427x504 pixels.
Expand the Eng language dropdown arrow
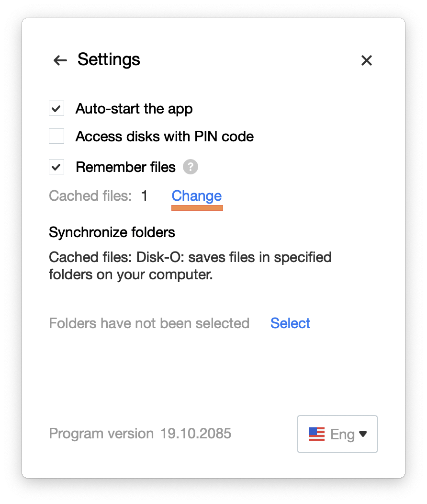[x=363, y=434]
